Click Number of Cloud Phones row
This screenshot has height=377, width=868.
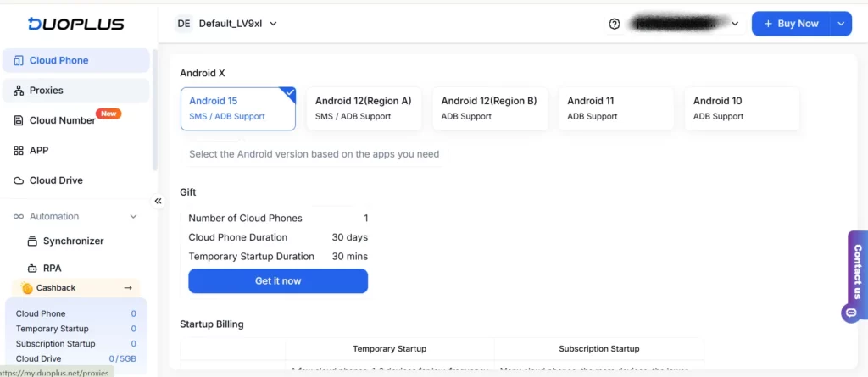[278, 218]
